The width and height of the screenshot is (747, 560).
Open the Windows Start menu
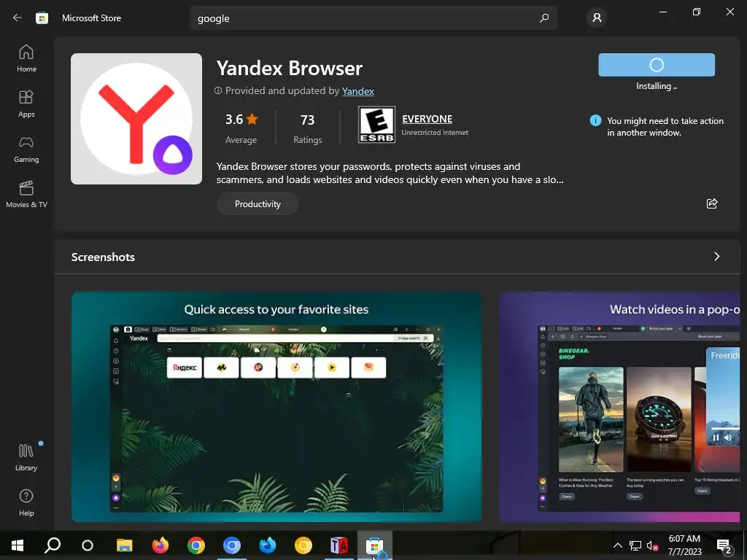(18, 545)
